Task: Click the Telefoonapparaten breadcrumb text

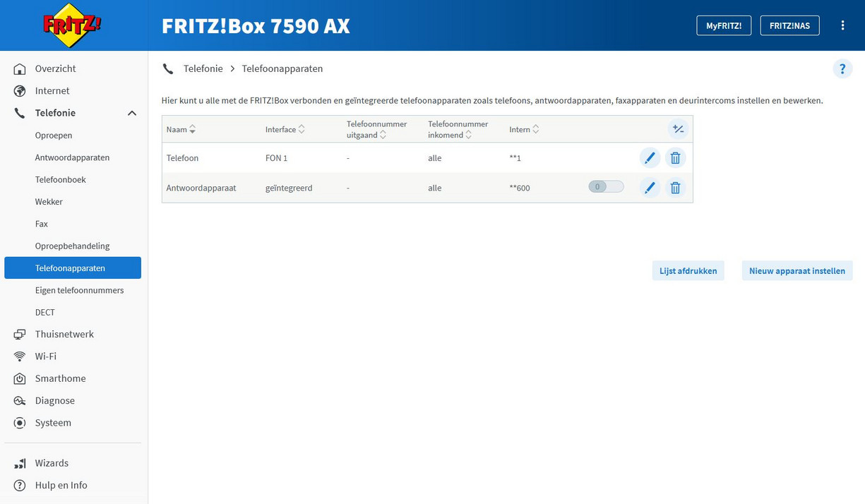Action: tap(282, 68)
